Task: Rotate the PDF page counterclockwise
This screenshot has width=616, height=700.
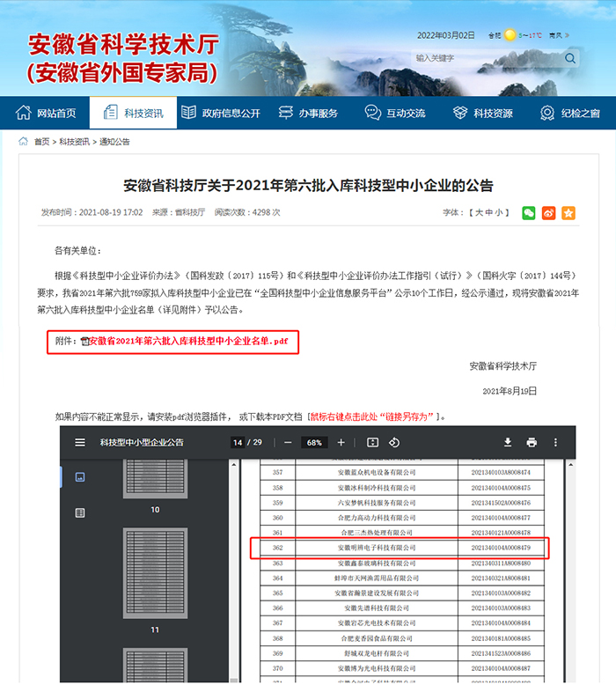Action: click(394, 442)
